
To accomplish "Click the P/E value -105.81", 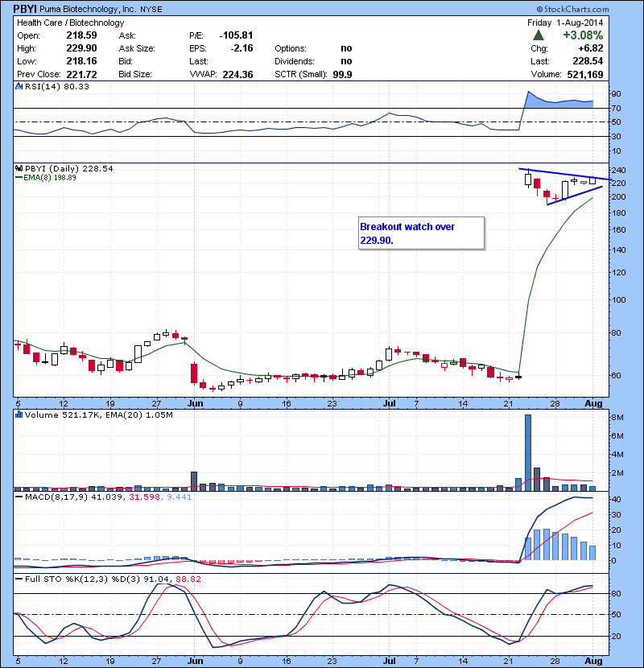I will tap(236, 35).
